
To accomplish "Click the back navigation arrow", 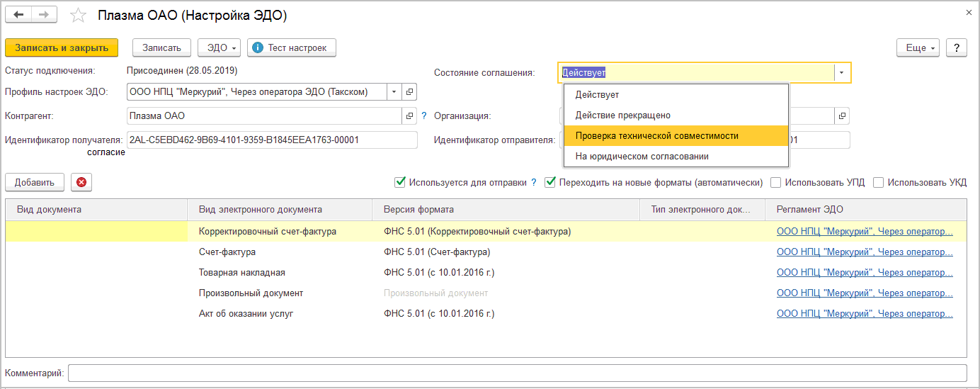I will tap(18, 15).
